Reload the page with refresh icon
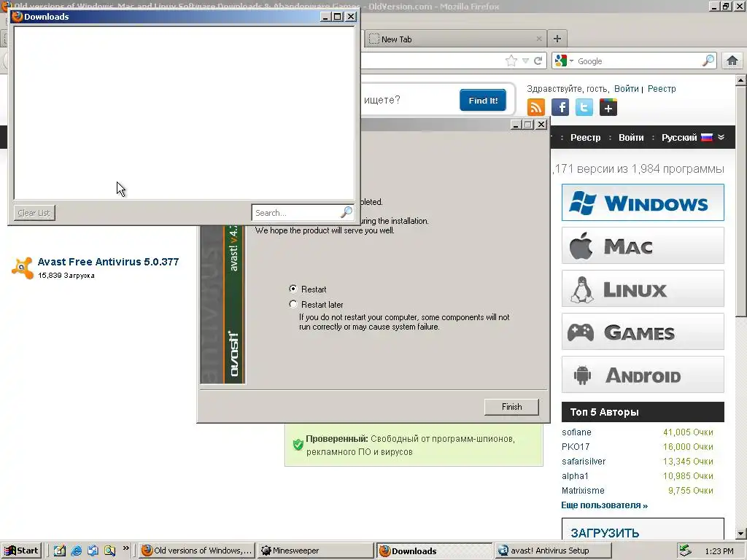This screenshot has width=747, height=560. [538, 61]
